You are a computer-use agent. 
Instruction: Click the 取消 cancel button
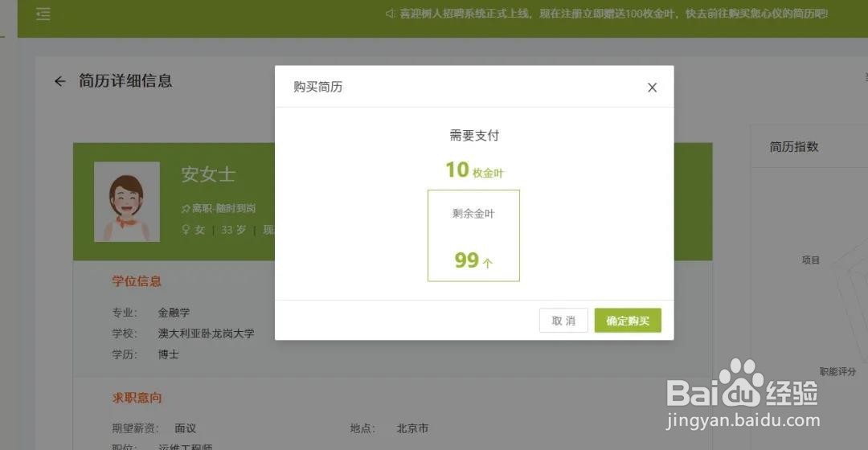coord(563,321)
